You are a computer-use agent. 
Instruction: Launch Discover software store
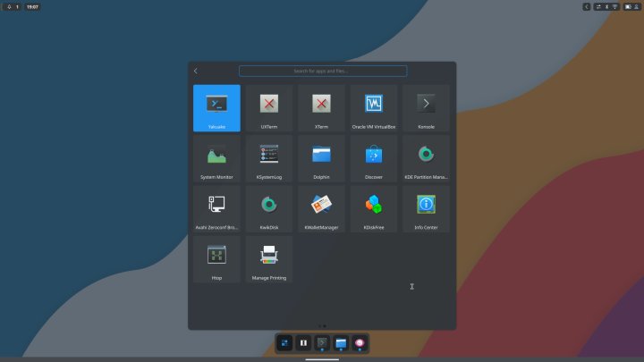click(x=374, y=158)
